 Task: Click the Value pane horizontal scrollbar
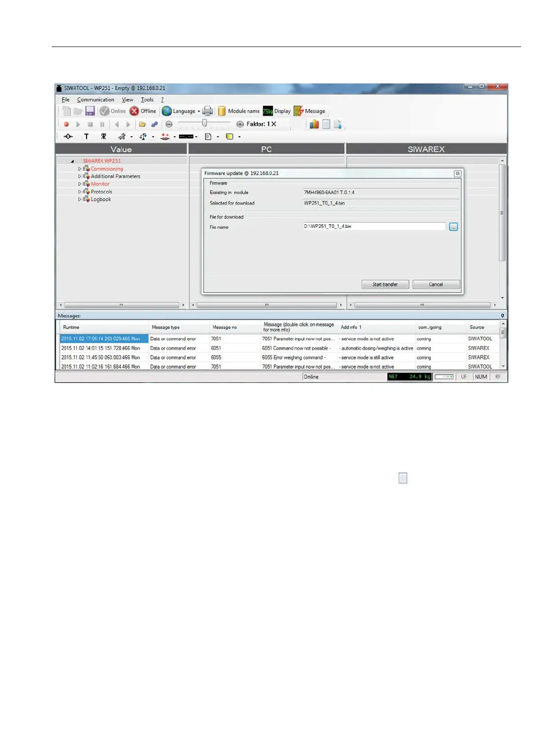[x=122, y=305]
